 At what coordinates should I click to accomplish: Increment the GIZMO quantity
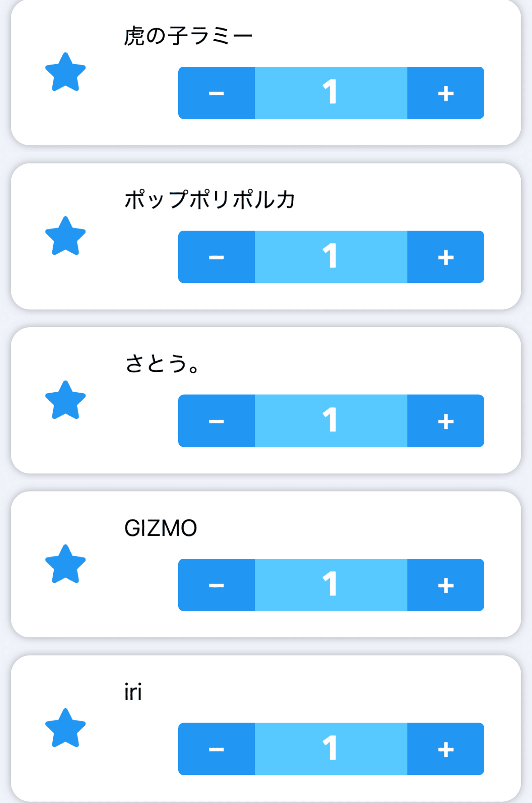coord(445,585)
